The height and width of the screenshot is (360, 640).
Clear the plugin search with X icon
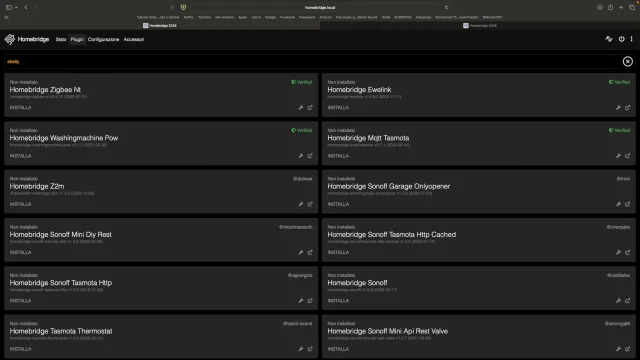tap(628, 62)
